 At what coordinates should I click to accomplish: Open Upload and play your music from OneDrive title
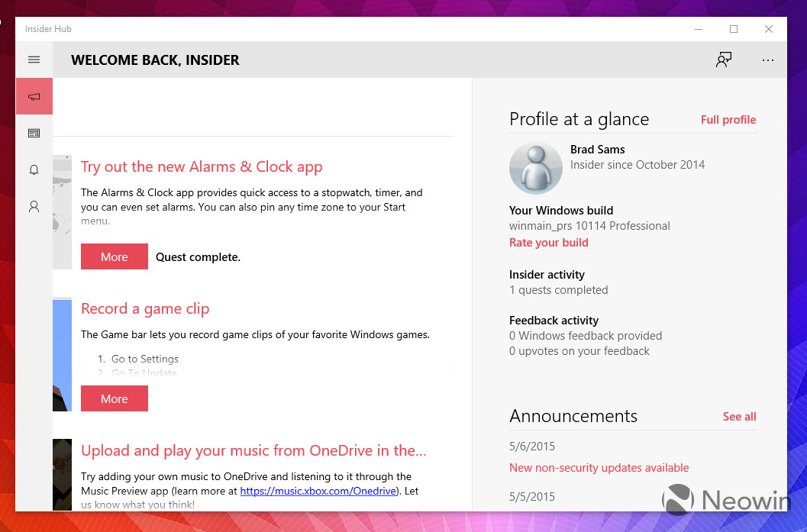pos(253,450)
